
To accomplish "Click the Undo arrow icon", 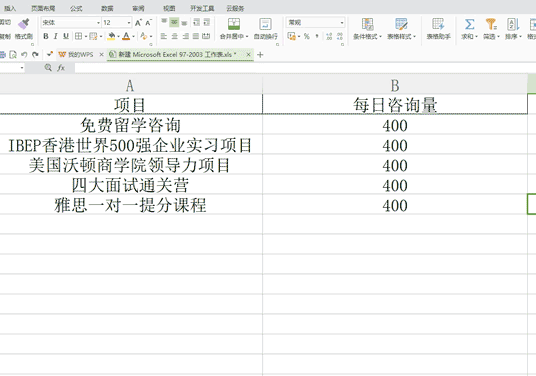I will tap(24, 54).
